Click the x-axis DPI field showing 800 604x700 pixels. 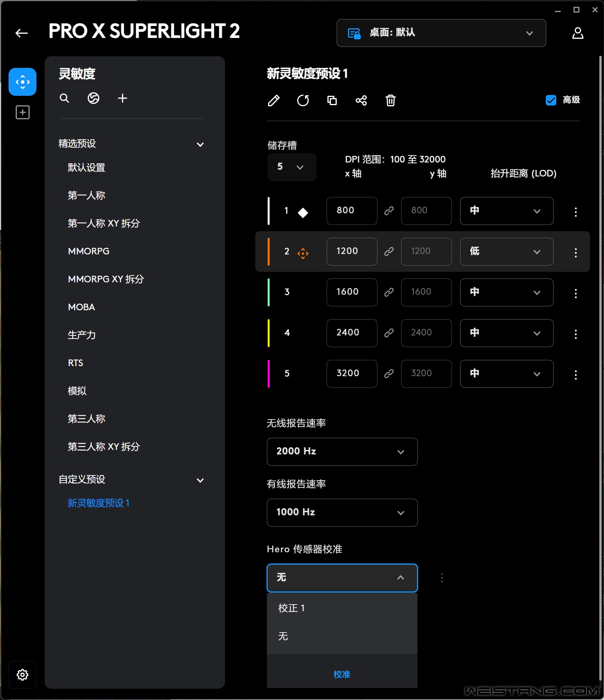pos(352,211)
